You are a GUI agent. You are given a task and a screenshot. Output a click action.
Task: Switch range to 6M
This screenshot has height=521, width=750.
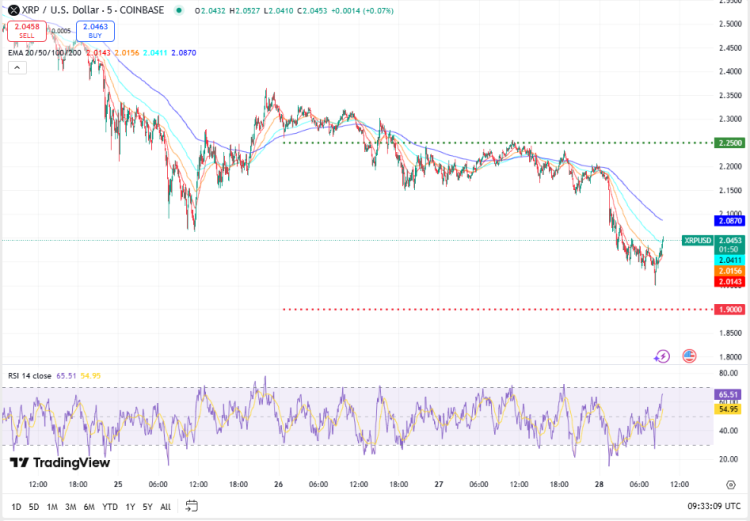89,507
